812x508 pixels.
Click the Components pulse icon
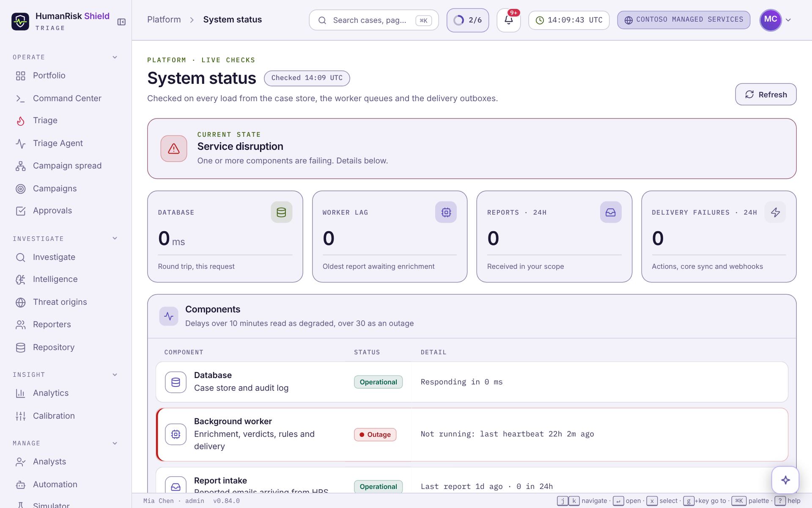[x=169, y=316]
